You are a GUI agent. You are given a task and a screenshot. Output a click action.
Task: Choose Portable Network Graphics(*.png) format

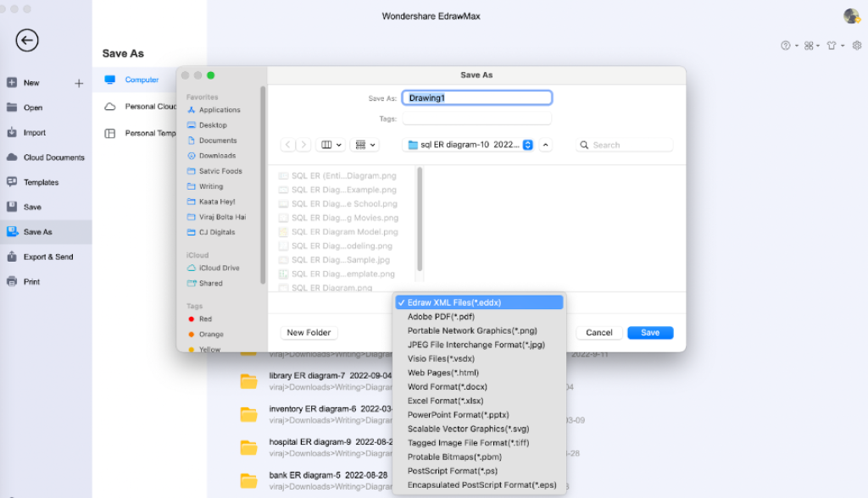pos(480,331)
